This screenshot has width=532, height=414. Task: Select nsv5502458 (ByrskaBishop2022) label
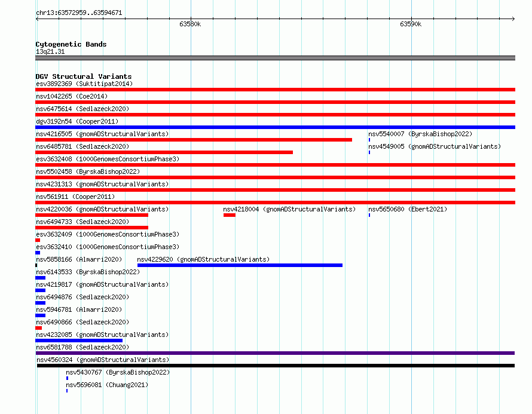88,171
